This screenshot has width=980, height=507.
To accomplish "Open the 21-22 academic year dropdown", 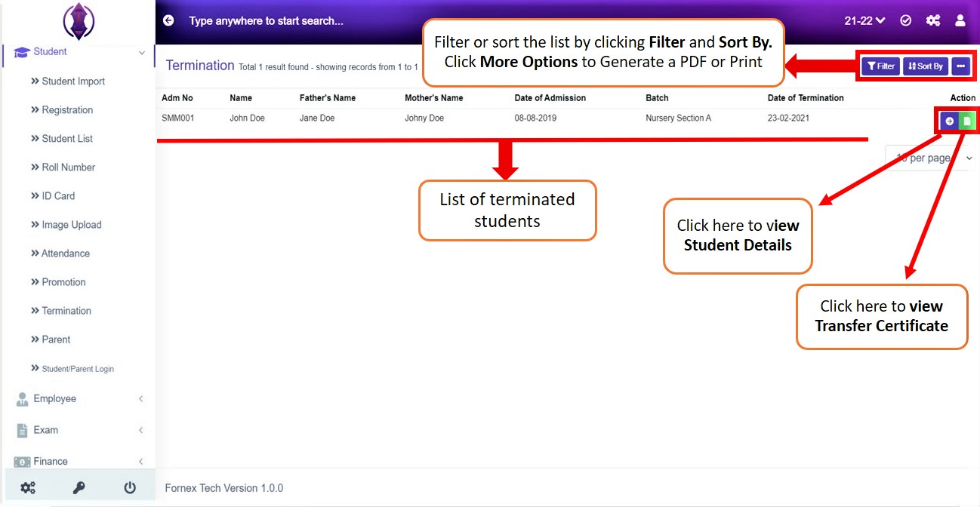I will [864, 21].
